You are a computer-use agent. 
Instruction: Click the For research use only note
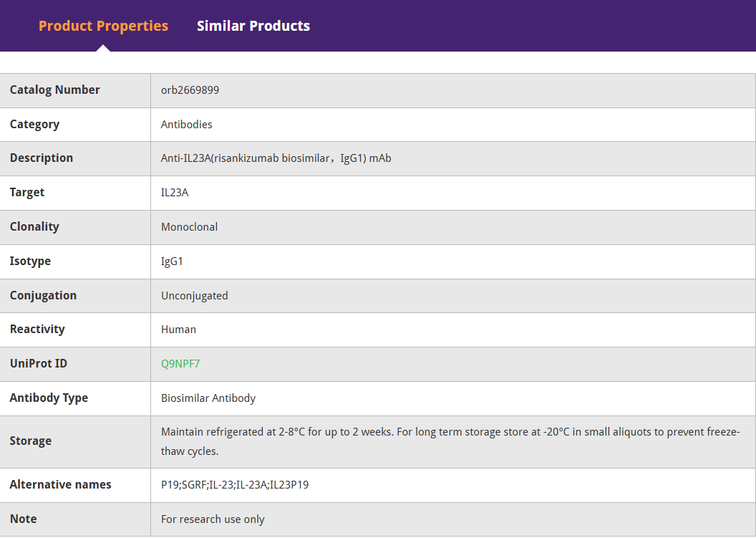213,519
